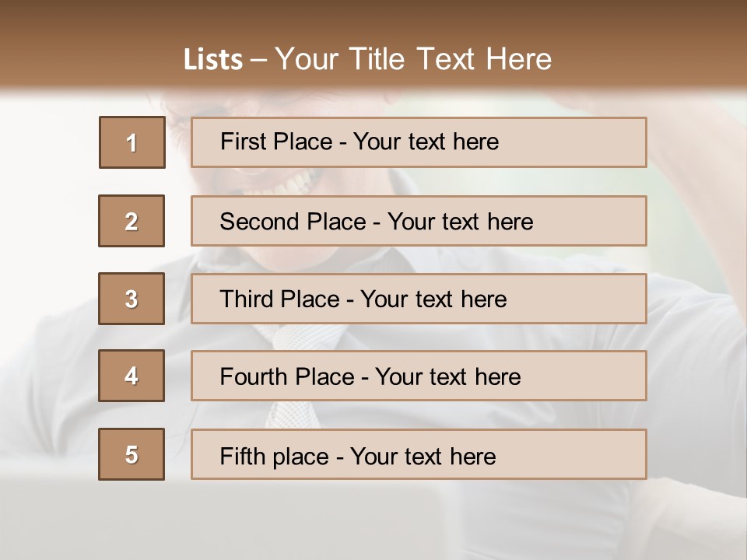The height and width of the screenshot is (560, 747).
Task: Click the words "Fourth Place"
Action: 287,376
